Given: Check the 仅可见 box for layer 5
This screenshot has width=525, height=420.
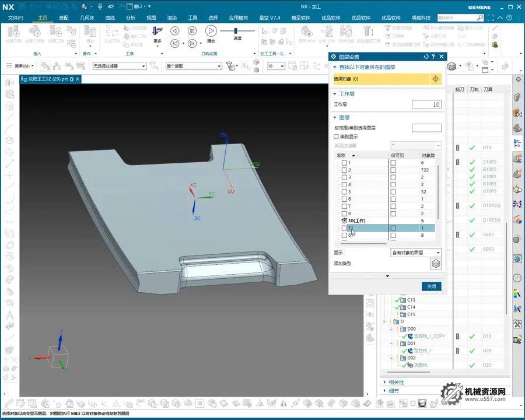Looking at the screenshot, I should (x=393, y=192).
